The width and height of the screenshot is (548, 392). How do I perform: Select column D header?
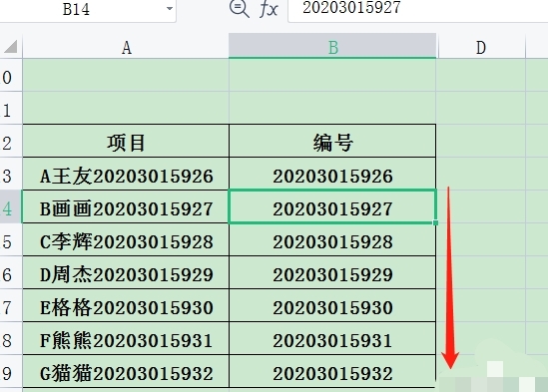pos(481,47)
